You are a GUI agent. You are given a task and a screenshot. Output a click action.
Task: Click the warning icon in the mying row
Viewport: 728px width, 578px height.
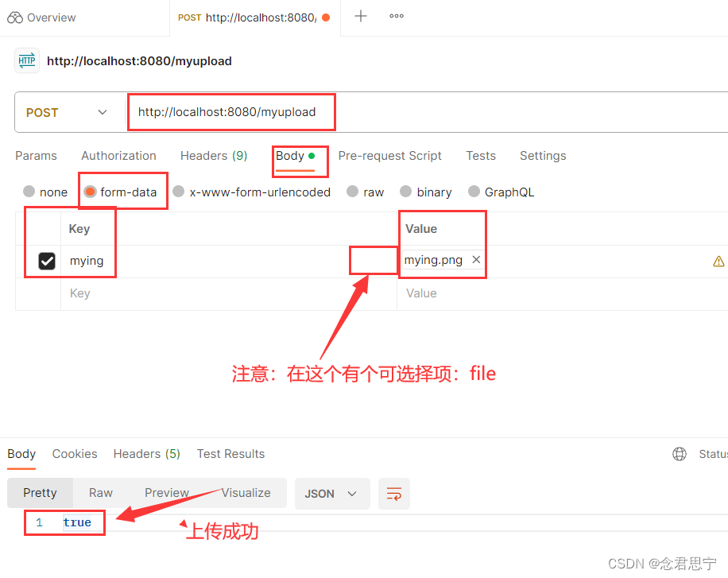coord(718,260)
